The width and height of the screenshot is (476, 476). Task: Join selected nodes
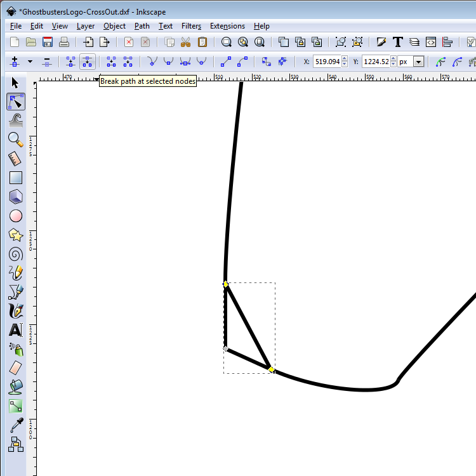(70, 62)
